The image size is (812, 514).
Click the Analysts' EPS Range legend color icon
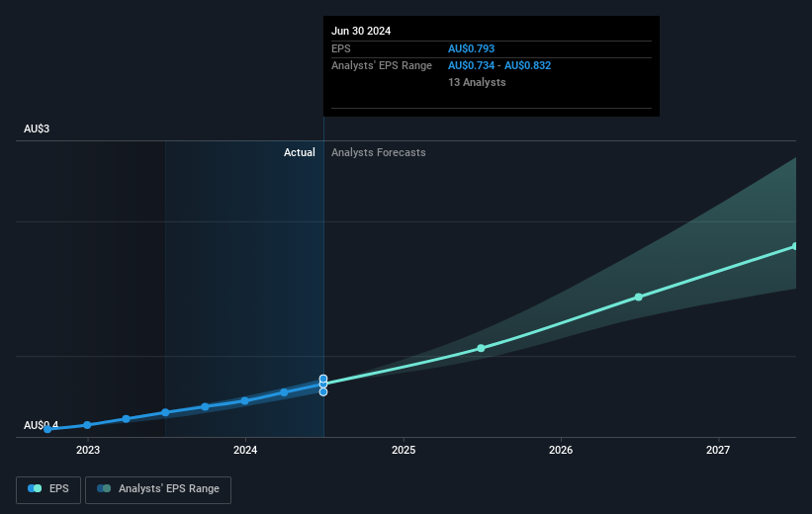point(104,488)
